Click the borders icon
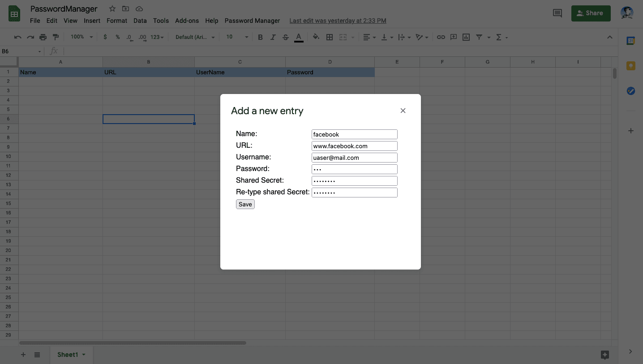Viewport: 643px width, 364px height. click(330, 37)
